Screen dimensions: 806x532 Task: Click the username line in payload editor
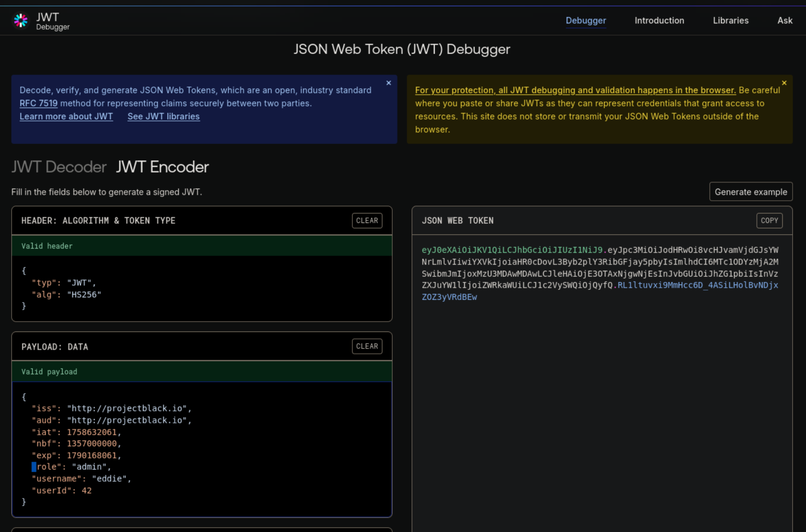pos(81,479)
